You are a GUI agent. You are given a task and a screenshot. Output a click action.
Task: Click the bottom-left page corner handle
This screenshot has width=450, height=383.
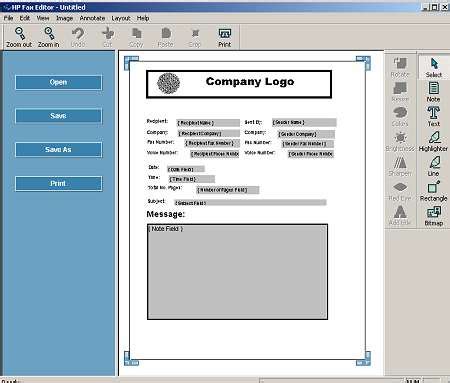pos(131,359)
